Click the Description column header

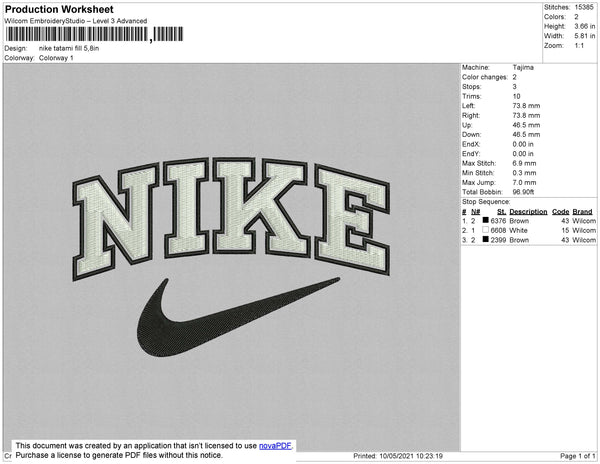[528, 212]
